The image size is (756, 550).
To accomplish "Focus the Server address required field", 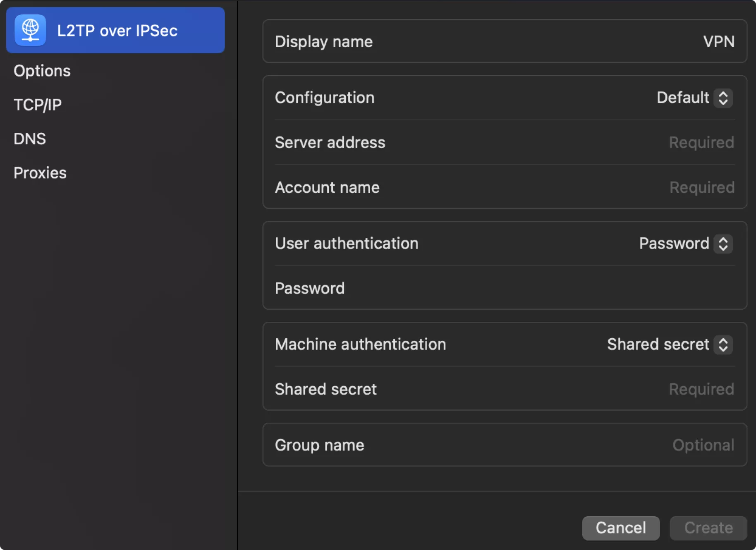I will (701, 143).
